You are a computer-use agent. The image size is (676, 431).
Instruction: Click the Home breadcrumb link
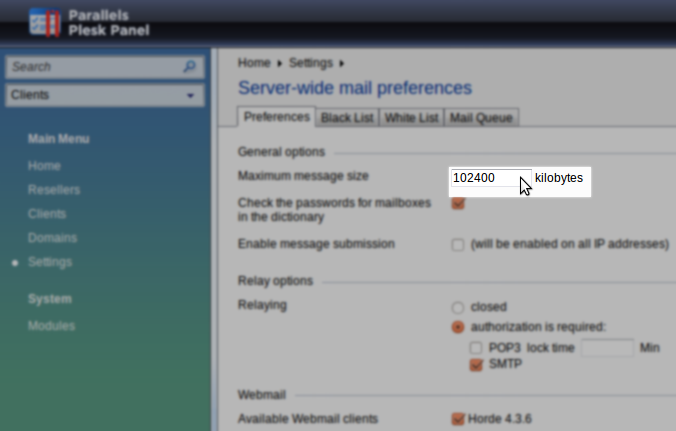coord(254,63)
